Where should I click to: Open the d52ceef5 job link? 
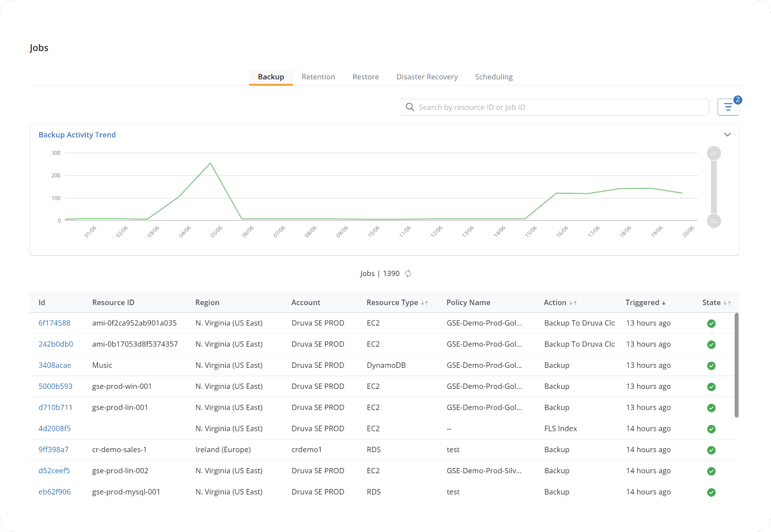point(54,471)
